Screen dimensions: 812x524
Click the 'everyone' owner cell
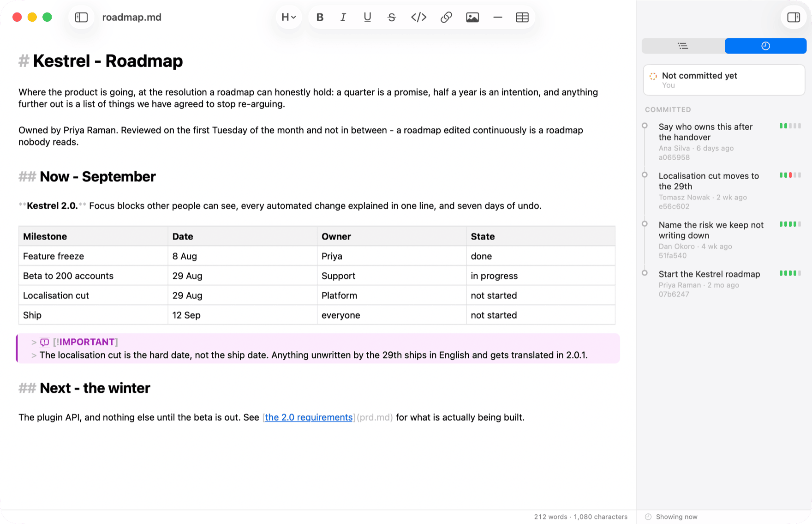(392, 315)
